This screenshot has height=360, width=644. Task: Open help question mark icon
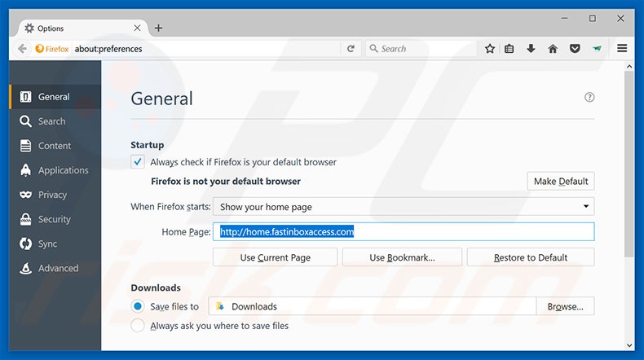click(589, 97)
